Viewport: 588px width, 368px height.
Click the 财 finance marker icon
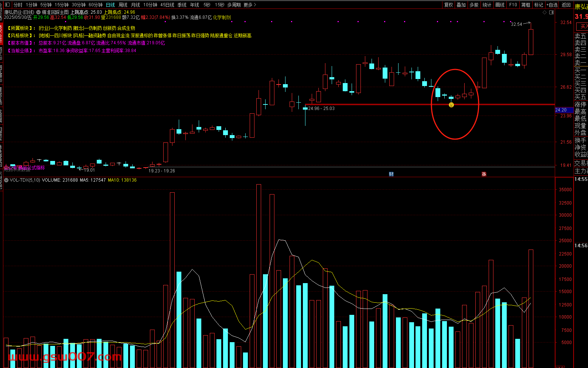click(392, 174)
